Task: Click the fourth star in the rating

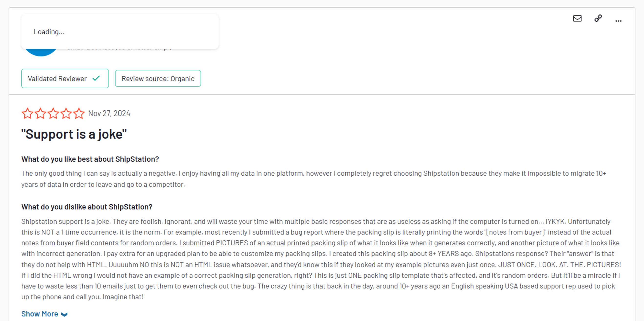Action: point(66,113)
